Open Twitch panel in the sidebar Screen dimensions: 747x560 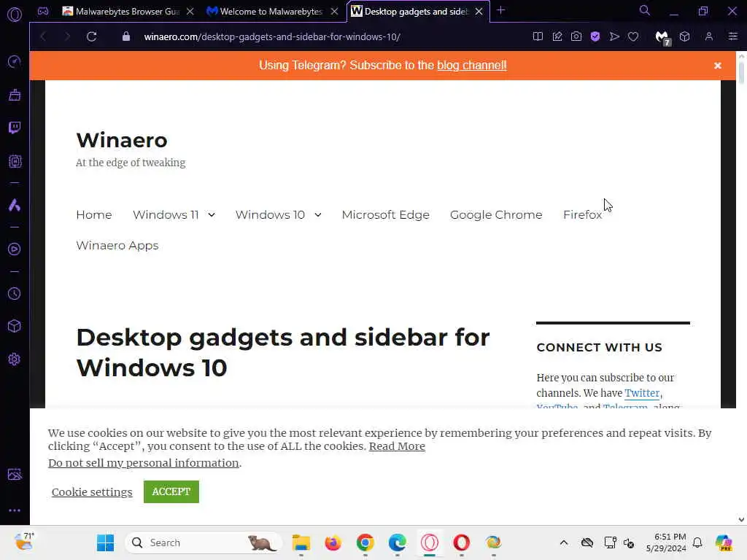[x=15, y=128]
